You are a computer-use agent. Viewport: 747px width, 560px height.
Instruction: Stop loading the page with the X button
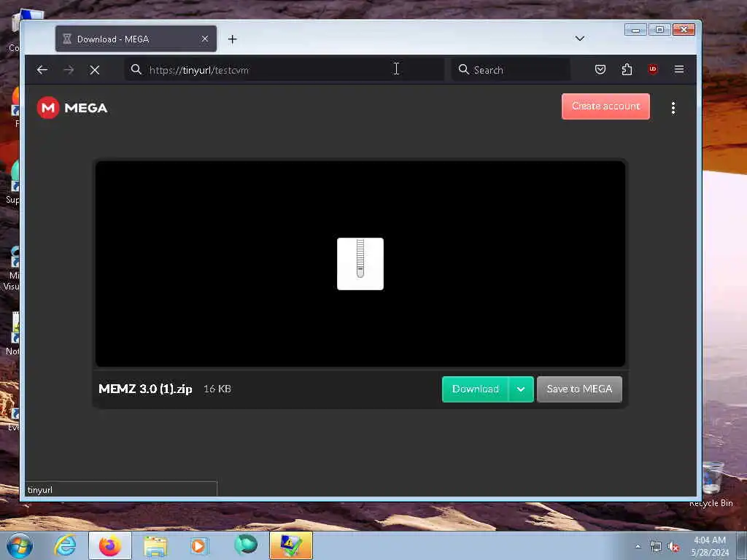coord(95,70)
